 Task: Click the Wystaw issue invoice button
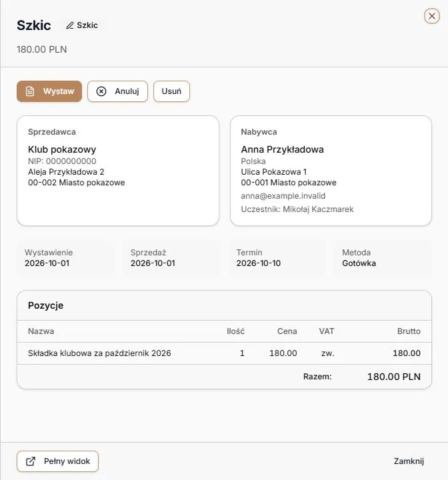coord(49,91)
